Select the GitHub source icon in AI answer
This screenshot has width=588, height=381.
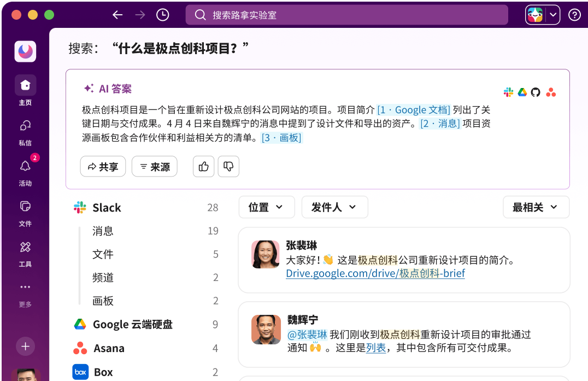(537, 92)
